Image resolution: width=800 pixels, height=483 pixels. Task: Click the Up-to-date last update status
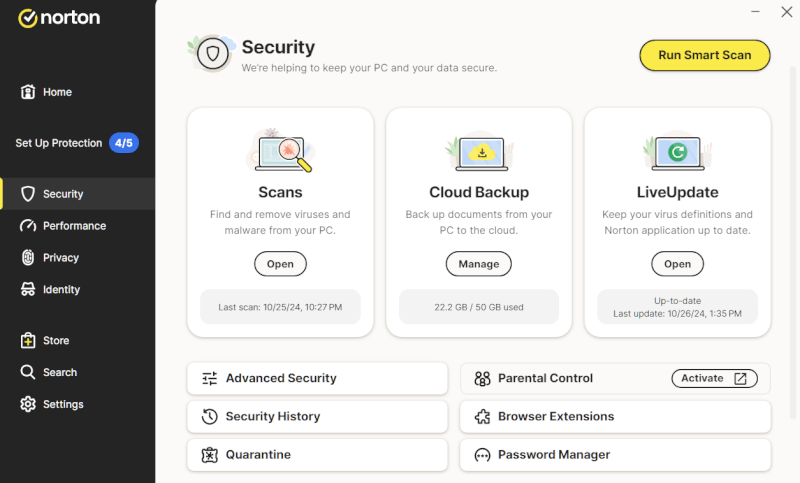(x=678, y=307)
